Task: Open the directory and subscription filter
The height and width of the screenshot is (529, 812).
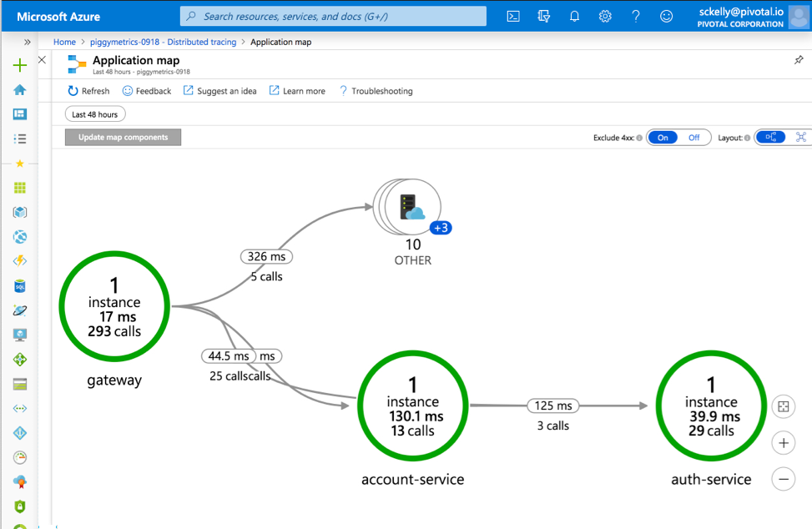Action: coord(544,16)
